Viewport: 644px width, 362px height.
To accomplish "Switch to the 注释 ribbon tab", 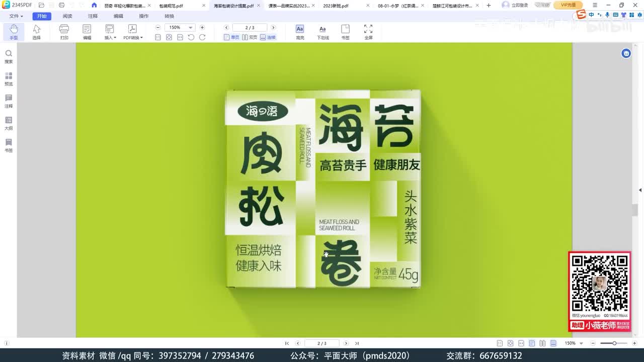I will click(x=93, y=16).
